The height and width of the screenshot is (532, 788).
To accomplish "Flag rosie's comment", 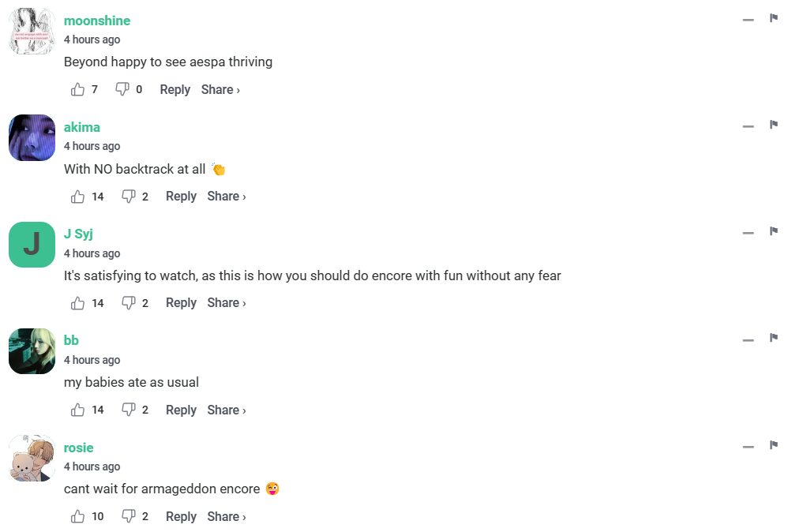I will click(774, 445).
